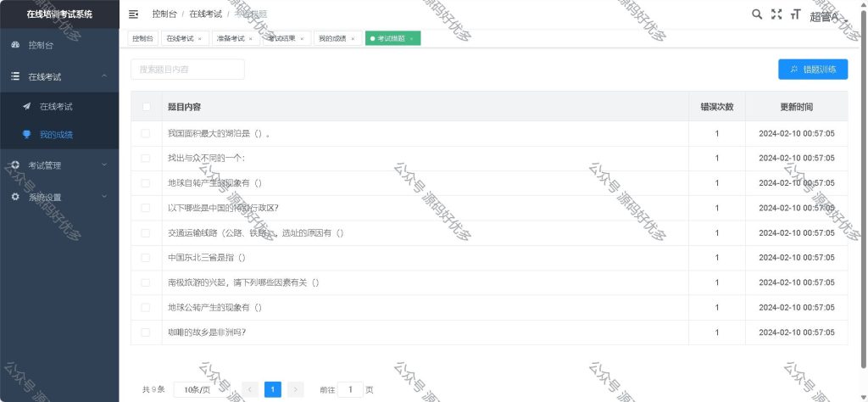Viewport: 868px width, 402px height.
Task: Click page number 1 in pagination
Action: pyautogui.click(x=273, y=390)
